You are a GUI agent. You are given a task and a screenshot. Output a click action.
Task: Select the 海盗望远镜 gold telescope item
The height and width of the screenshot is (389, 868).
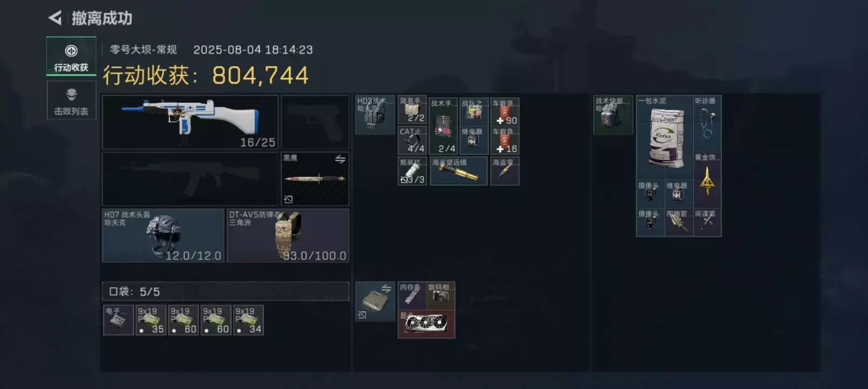[458, 171]
